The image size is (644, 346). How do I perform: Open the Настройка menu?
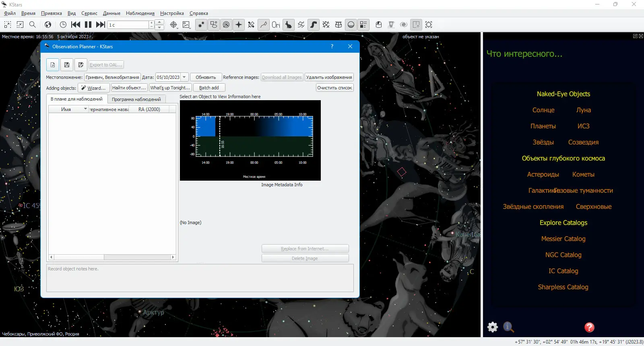click(x=172, y=13)
